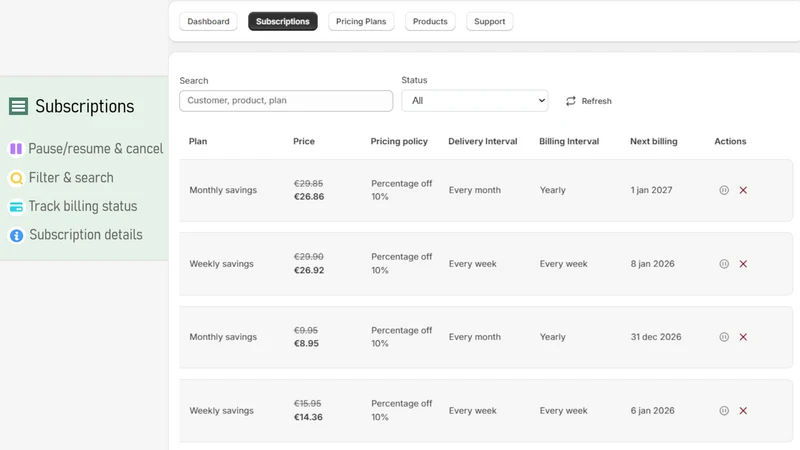Screen dimensions: 800x450
Task: Click the blue info Subscription details icon
Action: click(16, 235)
